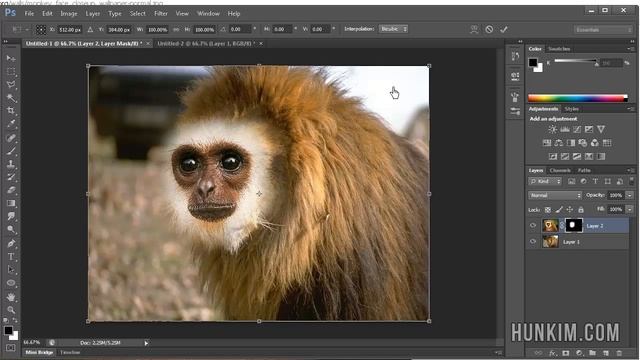The image size is (640, 360).
Task: Toggle maintain aspect ratio link
Action: click(176, 29)
